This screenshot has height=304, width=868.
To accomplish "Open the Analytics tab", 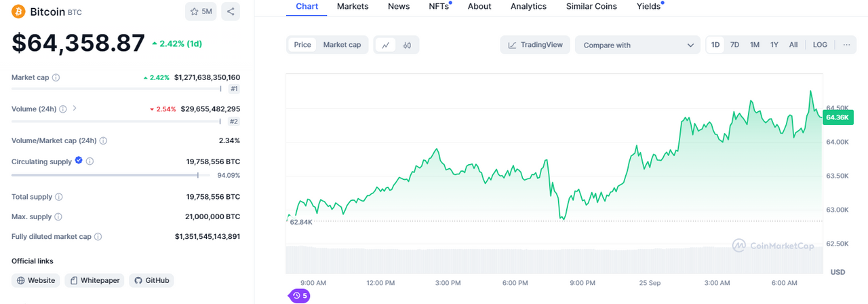I will coord(528,6).
